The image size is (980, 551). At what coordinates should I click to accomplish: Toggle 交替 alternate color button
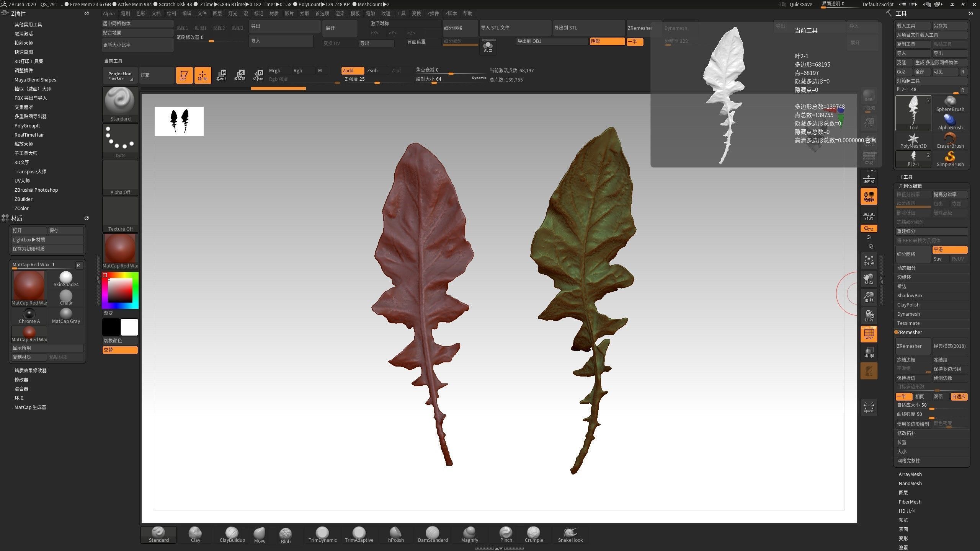tap(120, 350)
